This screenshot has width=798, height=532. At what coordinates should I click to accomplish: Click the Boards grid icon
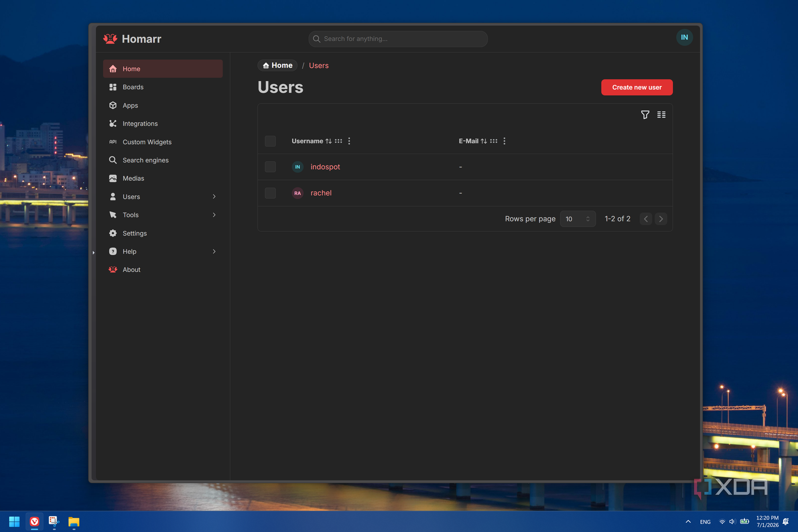pos(113,87)
